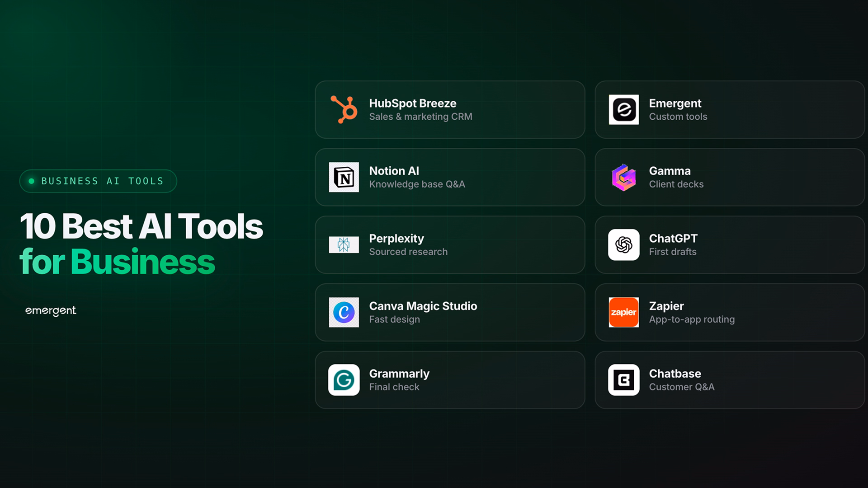
Task: Click the 'Chatbase' title
Action: click(x=675, y=374)
